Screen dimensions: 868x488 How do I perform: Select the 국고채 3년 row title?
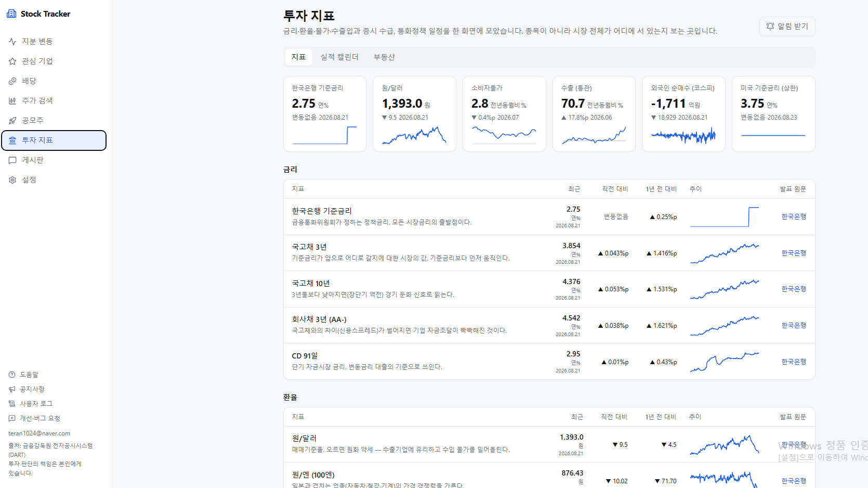pyautogui.click(x=309, y=247)
